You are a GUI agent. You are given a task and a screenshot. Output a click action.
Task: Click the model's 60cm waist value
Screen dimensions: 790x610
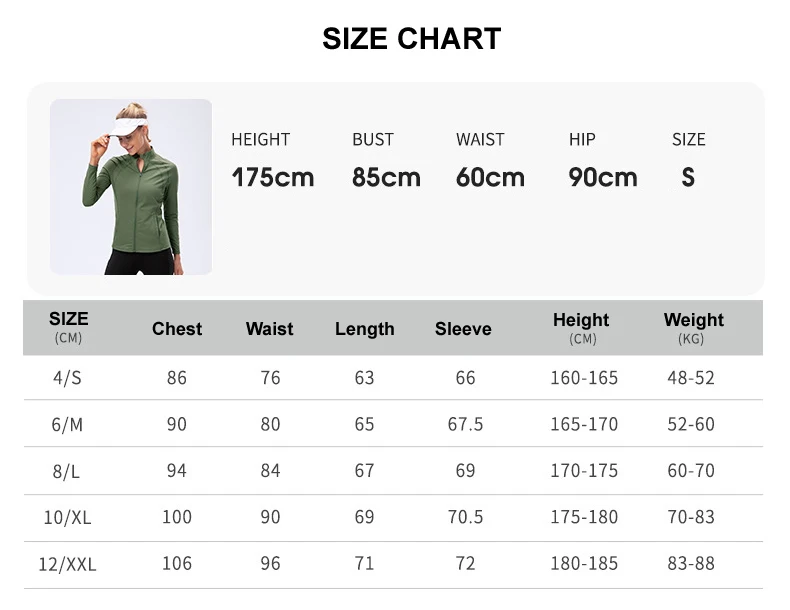[x=490, y=178]
